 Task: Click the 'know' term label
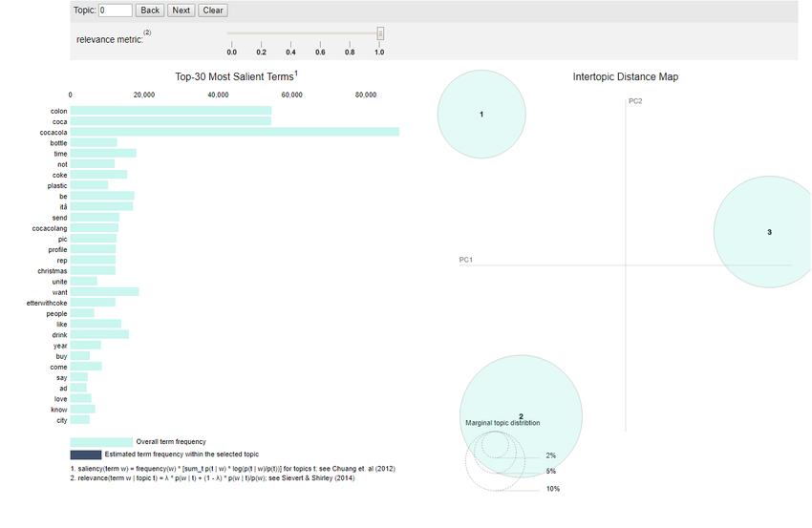tap(59, 410)
